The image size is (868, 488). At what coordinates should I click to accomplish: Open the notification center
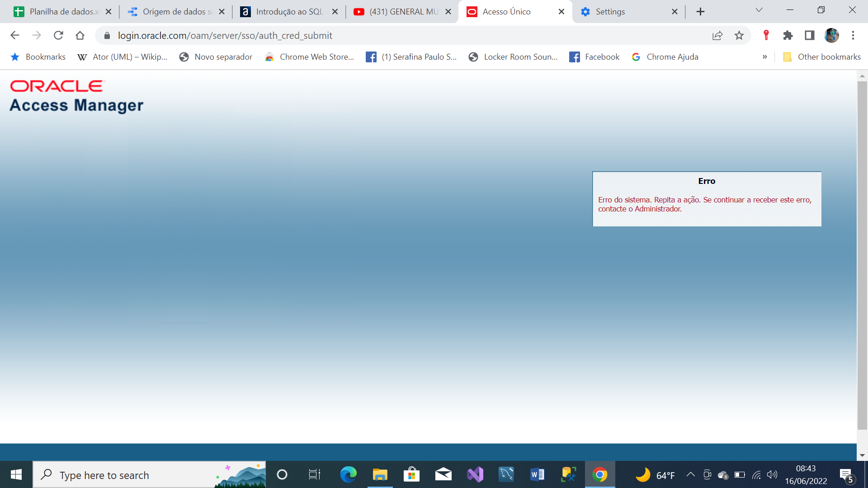point(848,476)
